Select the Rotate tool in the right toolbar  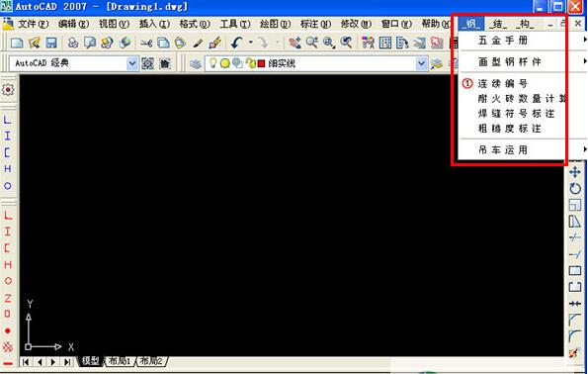click(x=575, y=189)
